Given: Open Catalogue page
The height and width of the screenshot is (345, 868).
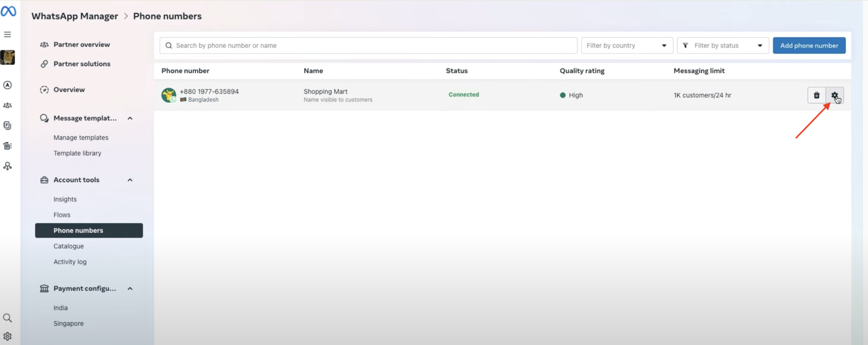Looking at the screenshot, I should click(69, 246).
